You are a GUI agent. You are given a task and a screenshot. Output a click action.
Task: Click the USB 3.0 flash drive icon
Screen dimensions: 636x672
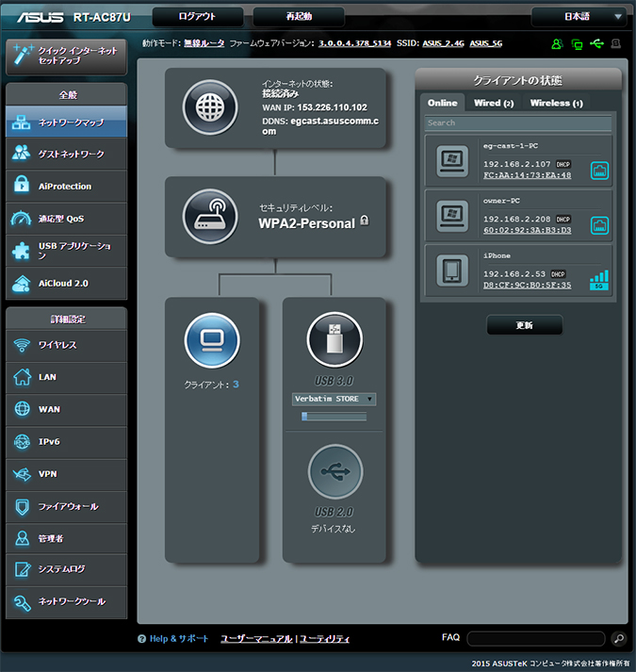[334, 340]
